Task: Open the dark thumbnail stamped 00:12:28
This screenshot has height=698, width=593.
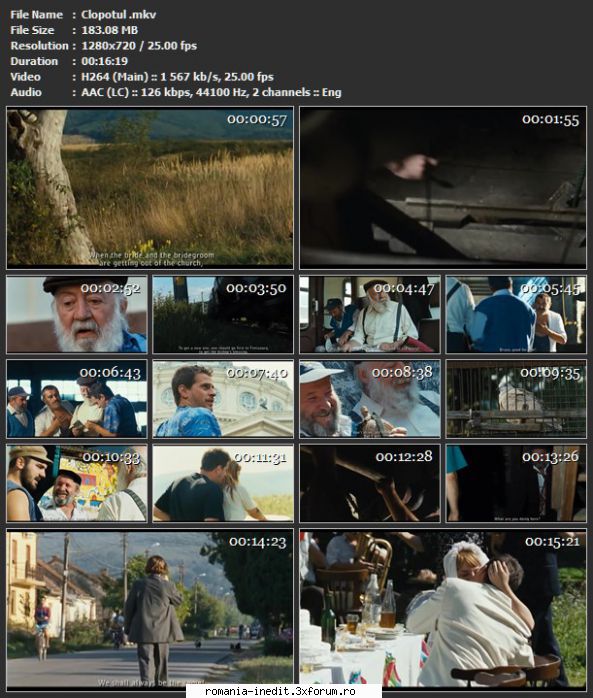Action: click(x=370, y=483)
